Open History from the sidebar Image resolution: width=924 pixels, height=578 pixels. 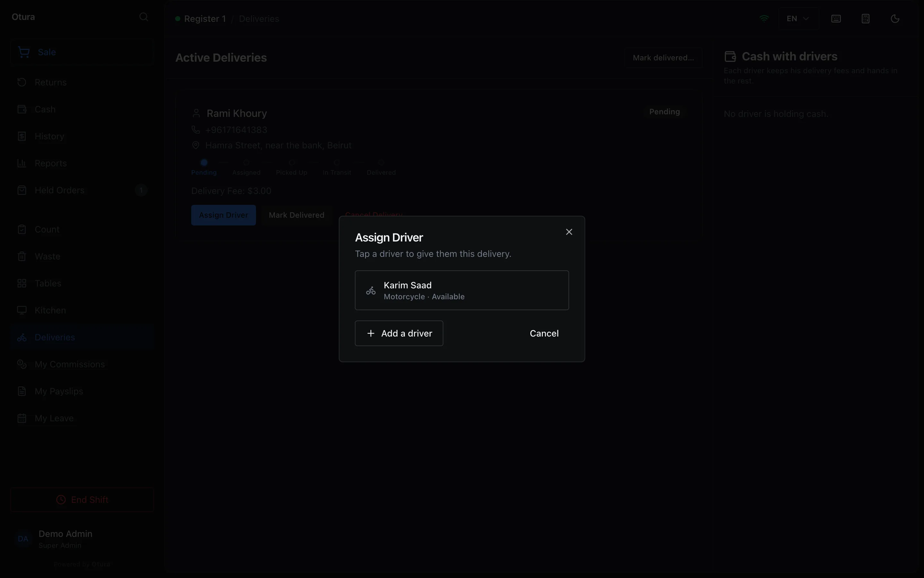[x=82, y=136]
